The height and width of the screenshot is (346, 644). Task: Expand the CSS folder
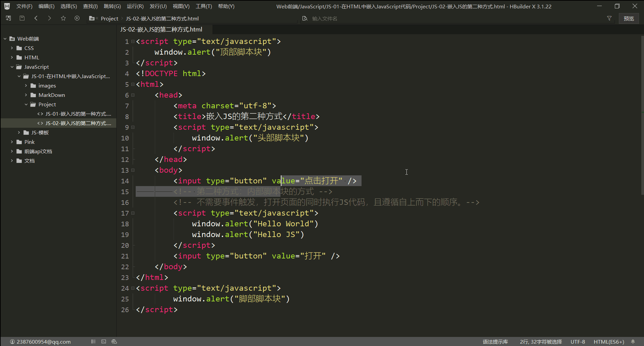tap(12, 48)
